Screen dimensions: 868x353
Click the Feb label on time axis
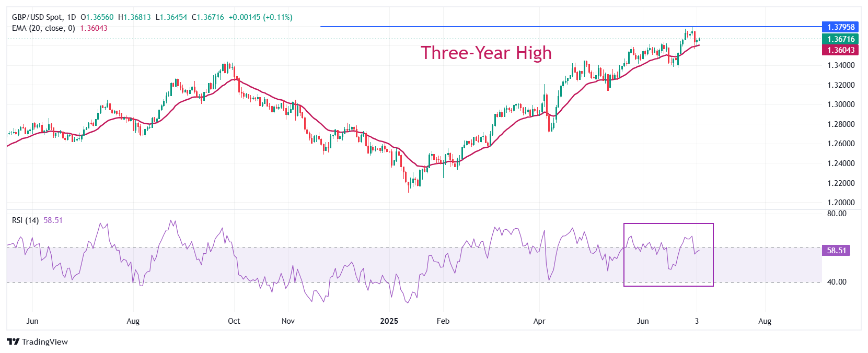click(443, 321)
